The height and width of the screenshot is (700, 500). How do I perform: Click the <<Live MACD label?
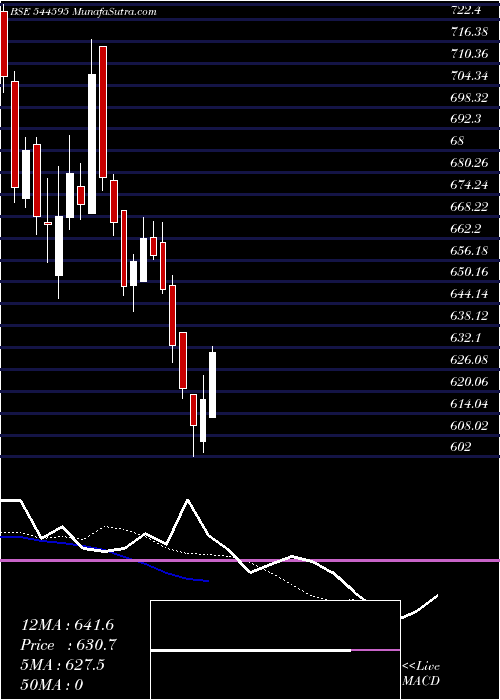point(421,673)
